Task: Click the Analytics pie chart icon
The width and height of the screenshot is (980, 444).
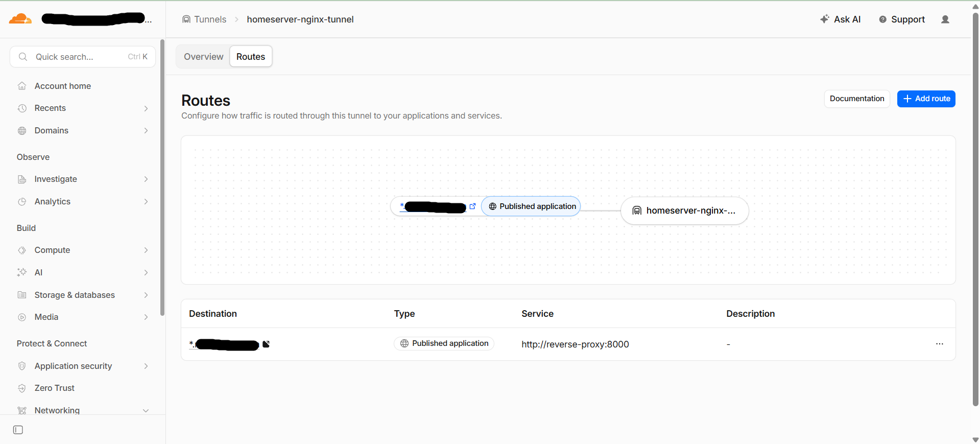Action: (22, 202)
